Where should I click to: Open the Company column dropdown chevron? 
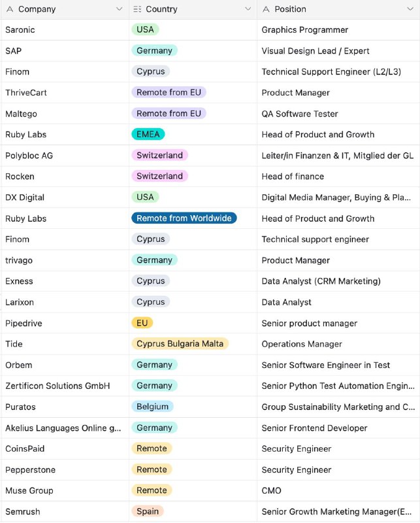[x=119, y=9]
